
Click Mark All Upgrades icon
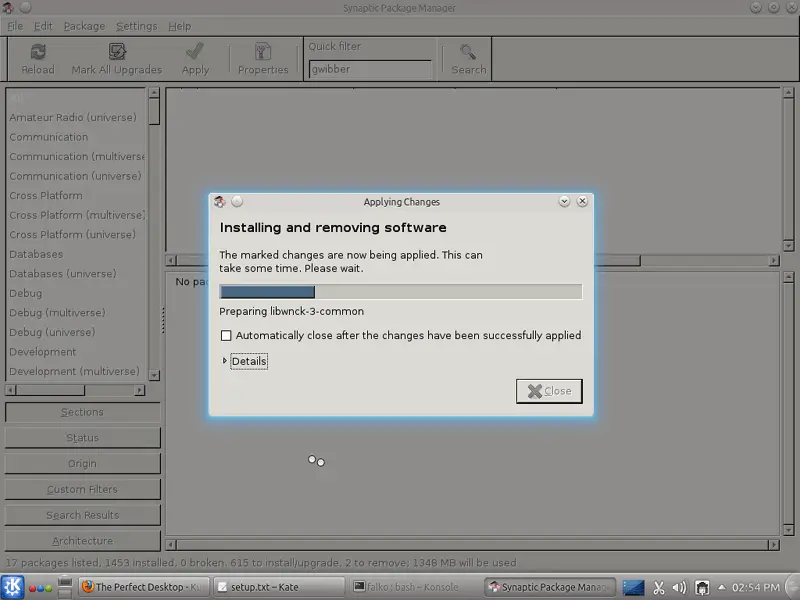click(x=117, y=52)
